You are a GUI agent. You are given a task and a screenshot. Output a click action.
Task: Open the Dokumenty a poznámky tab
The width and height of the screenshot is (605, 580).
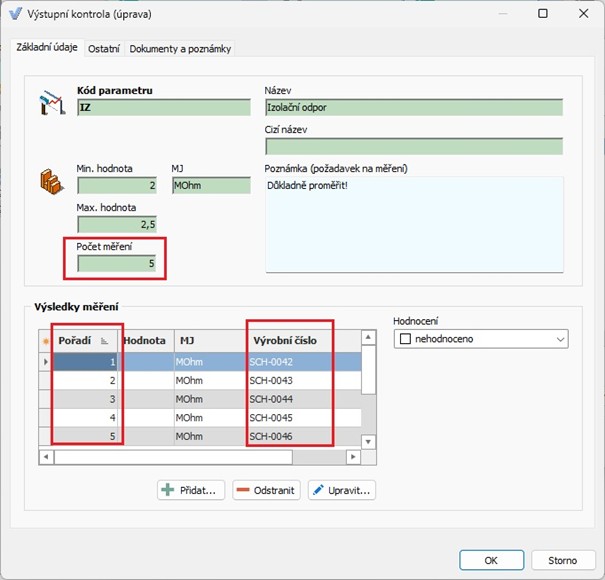click(180, 49)
